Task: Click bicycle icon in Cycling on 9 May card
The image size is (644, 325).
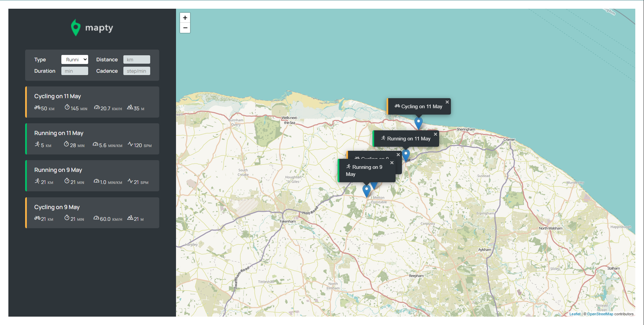Action: (37, 218)
